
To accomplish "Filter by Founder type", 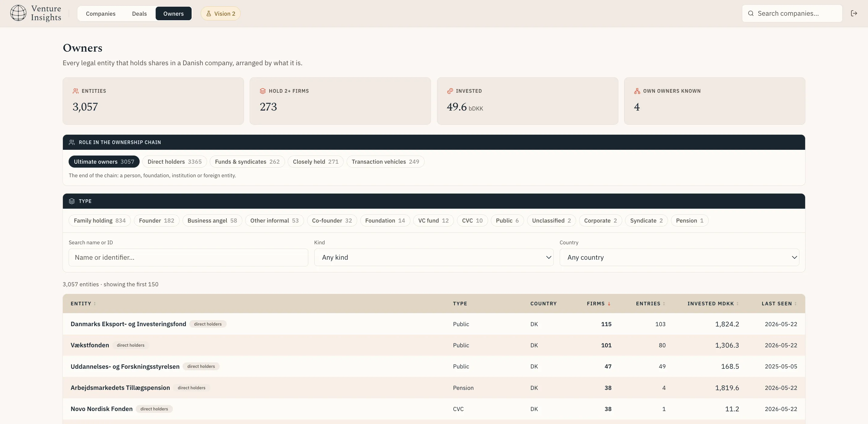I will 157,220.
